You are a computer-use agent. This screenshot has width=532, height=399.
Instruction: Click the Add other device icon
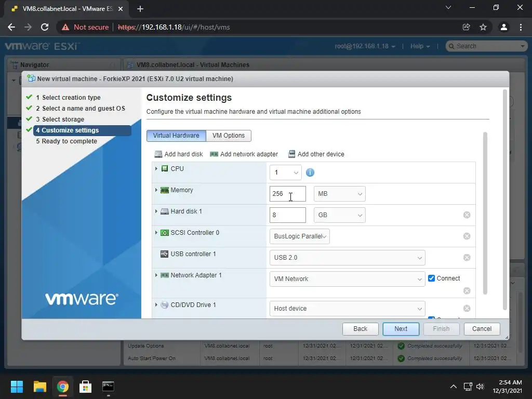[291, 154]
